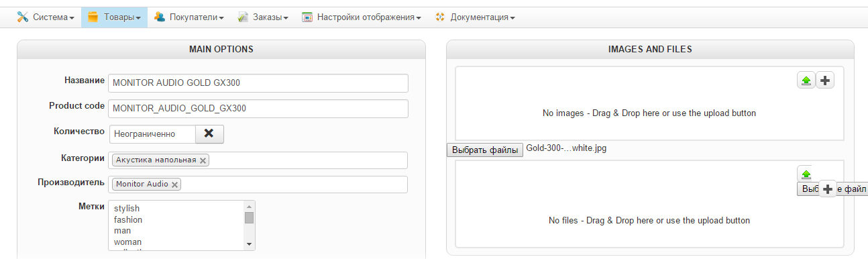Expand the Настройки отображения menu

[362, 17]
